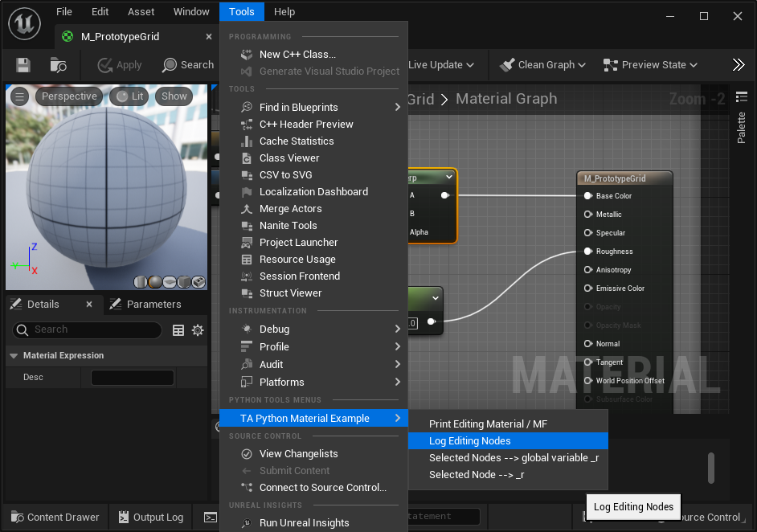
Task: Open Details property matrix grid icon
Action: [178, 329]
